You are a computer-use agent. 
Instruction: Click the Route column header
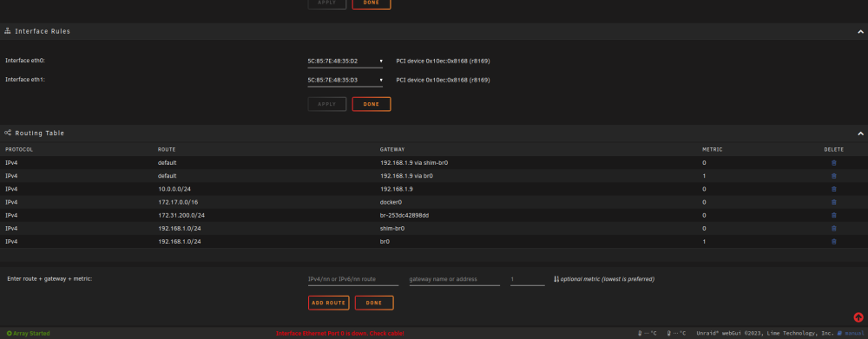pyautogui.click(x=167, y=150)
